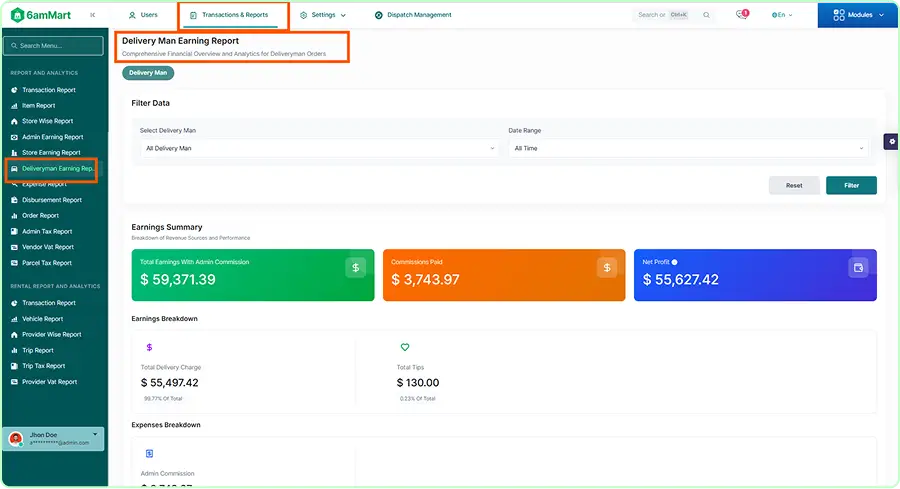The height and width of the screenshot is (489, 900).
Task: Open Store Earning Report
Action: tap(51, 153)
